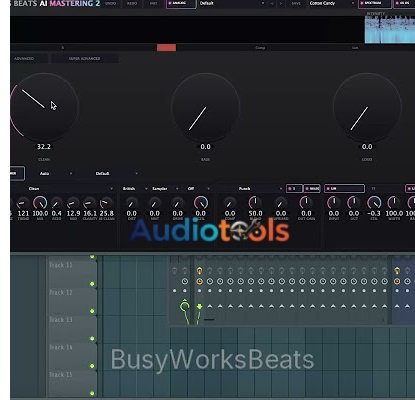The height and width of the screenshot is (400, 415).
Task: Click the SAVE button beside Cotton Candy
Action: tap(296, 4)
